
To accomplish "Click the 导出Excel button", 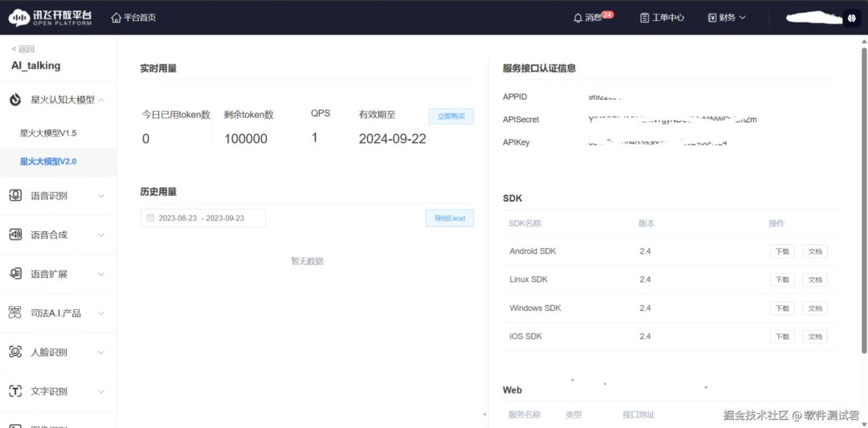I will [449, 218].
